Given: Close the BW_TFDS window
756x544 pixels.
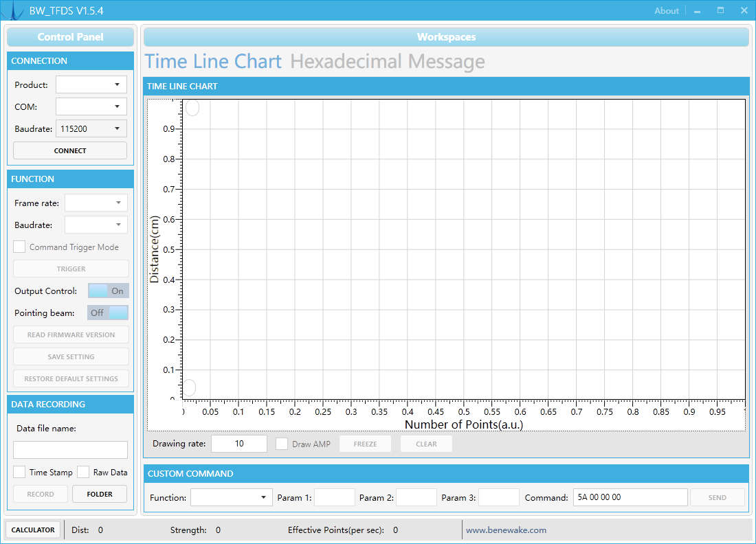Looking at the screenshot, I should point(744,10).
